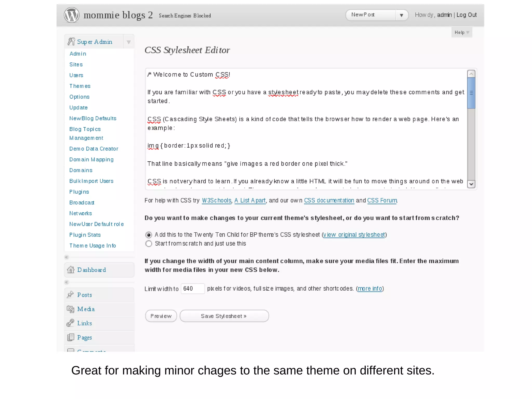
Task: Open the Domains menu item
Action: click(x=81, y=170)
